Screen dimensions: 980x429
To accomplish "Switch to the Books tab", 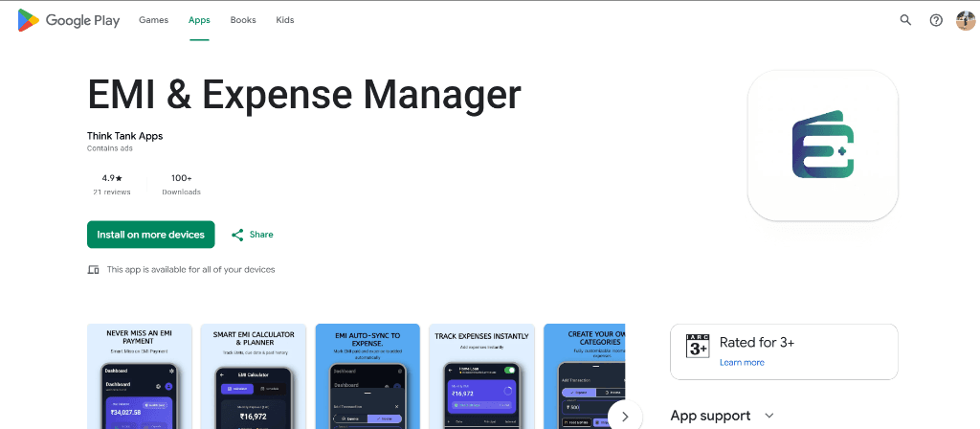I will click(x=243, y=20).
